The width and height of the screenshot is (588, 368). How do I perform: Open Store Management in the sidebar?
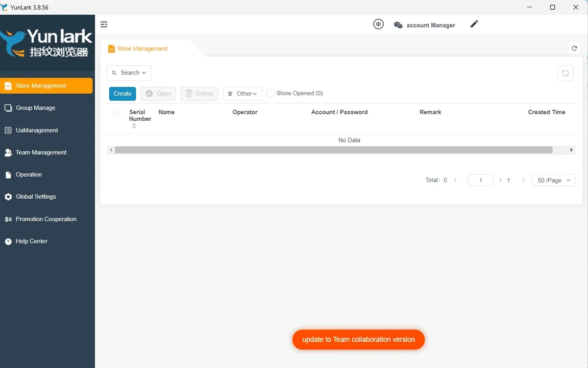[x=46, y=86]
